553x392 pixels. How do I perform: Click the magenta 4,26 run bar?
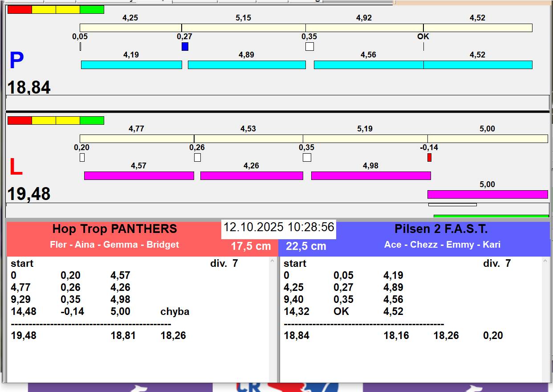click(252, 176)
